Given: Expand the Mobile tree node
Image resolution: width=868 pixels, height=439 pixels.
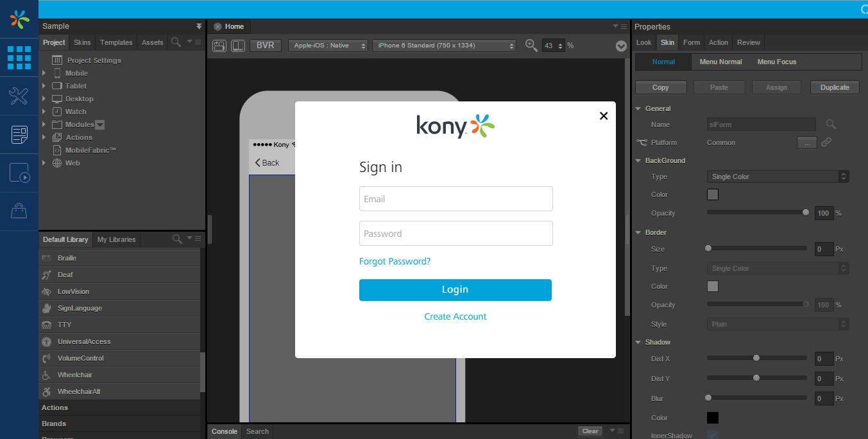Looking at the screenshot, I should point(44,73).
